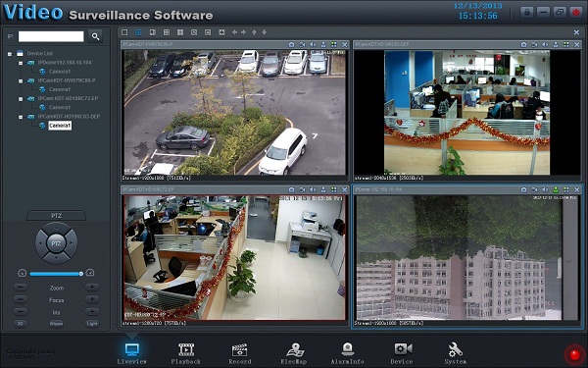Image resolution: width=588 pixels, height=368 pixels.
Task: Close the IPDome-192.168.10.104 view
Action: [x=577, y=190]
